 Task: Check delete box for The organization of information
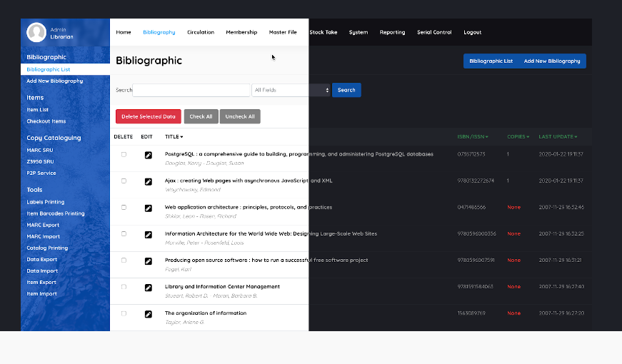click(124, 313)
